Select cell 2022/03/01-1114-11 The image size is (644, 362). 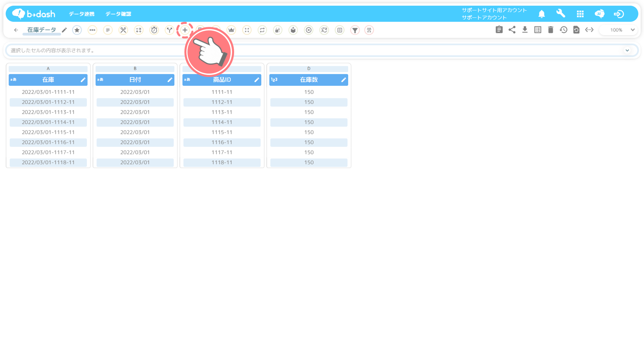tap(48, 122)
